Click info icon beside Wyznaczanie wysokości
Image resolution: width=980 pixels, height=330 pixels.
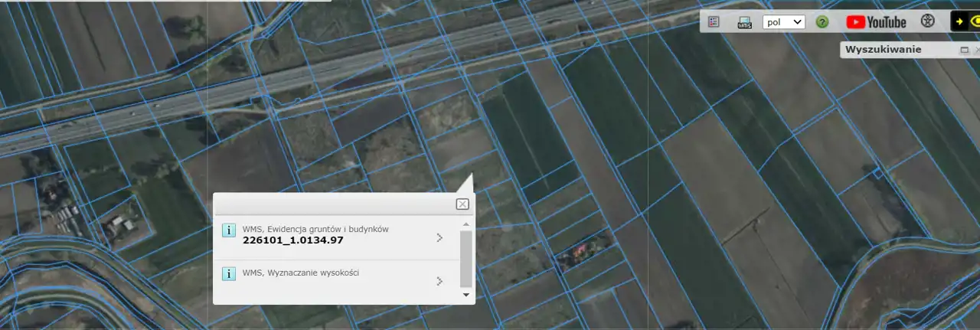[228, 274]
